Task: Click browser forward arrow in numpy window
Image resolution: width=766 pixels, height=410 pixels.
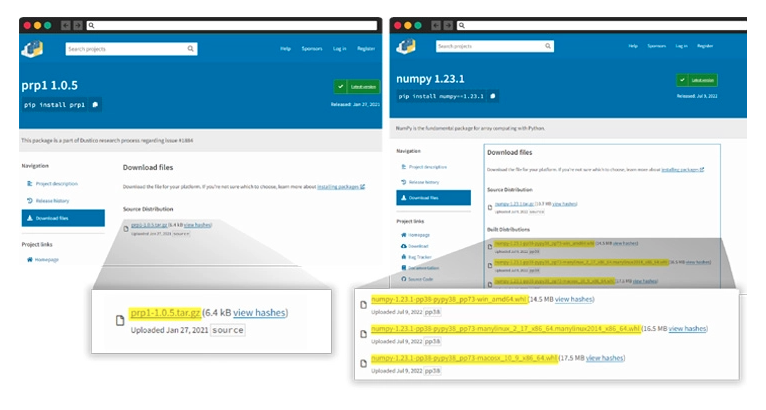Action: point(448,25)
